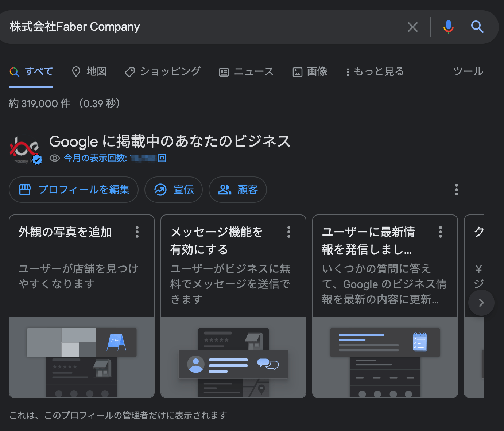The image size is (504, 431).
Task: Select the すべて tab
Action: pyautogui.click(x=31, y=71)
